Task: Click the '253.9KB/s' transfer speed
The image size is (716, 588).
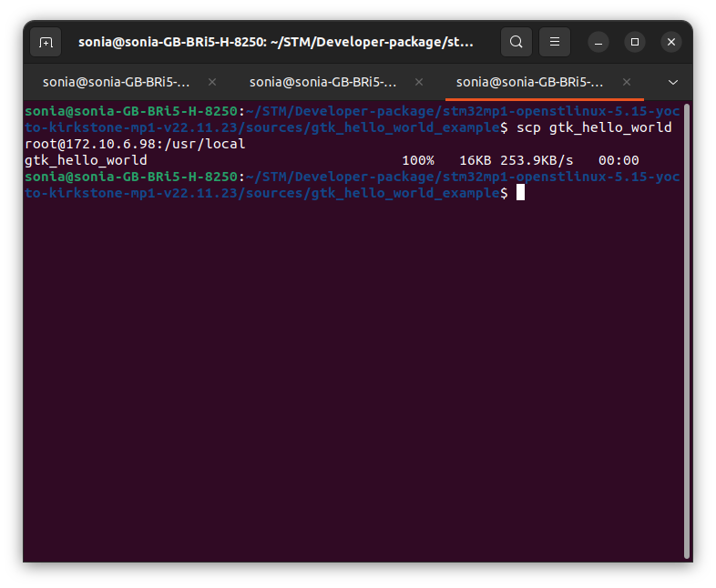Action: (x=537, y=160)
